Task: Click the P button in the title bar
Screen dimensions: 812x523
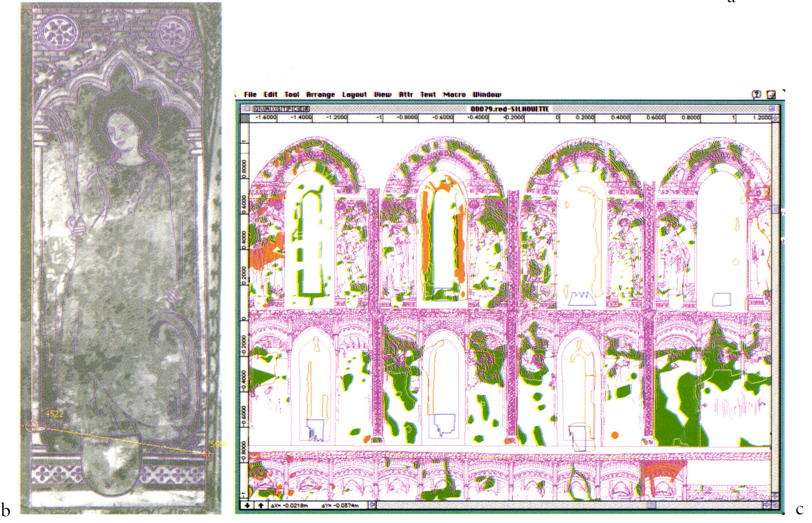Action: (x=290, y=109)
